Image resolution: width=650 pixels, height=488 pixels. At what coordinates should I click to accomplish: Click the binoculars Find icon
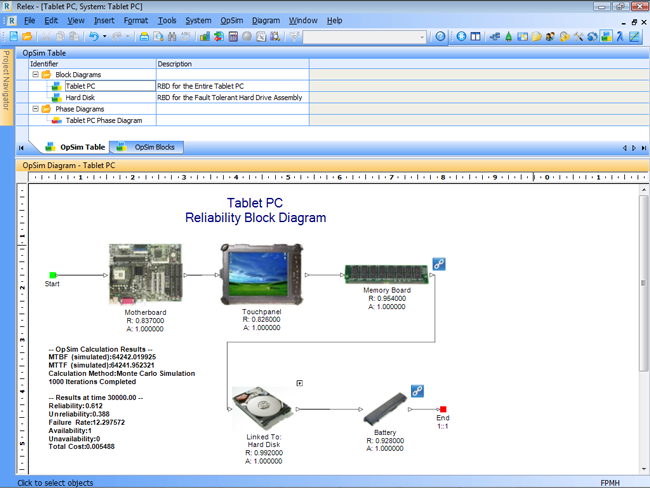[173, 37]
